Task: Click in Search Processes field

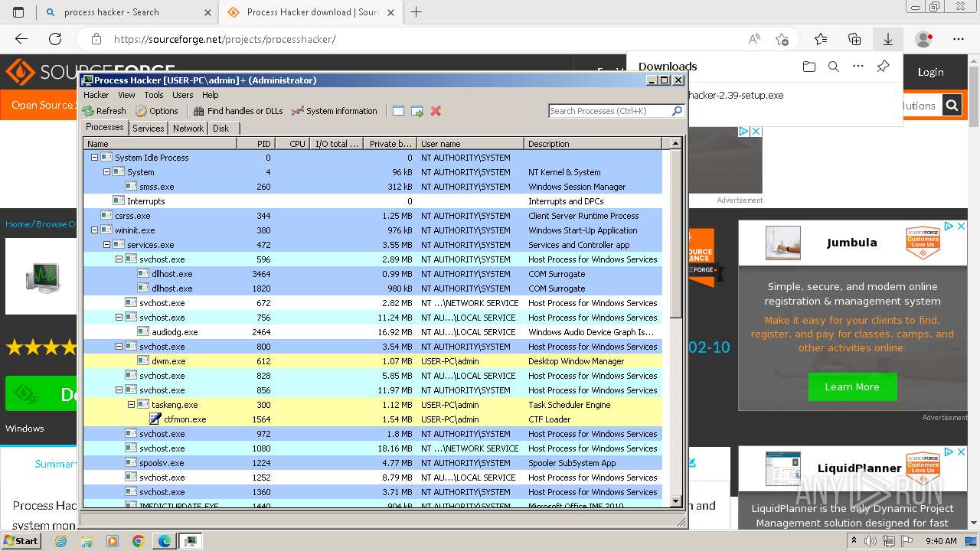Action: pyautogui.click(x=609, y=111)
